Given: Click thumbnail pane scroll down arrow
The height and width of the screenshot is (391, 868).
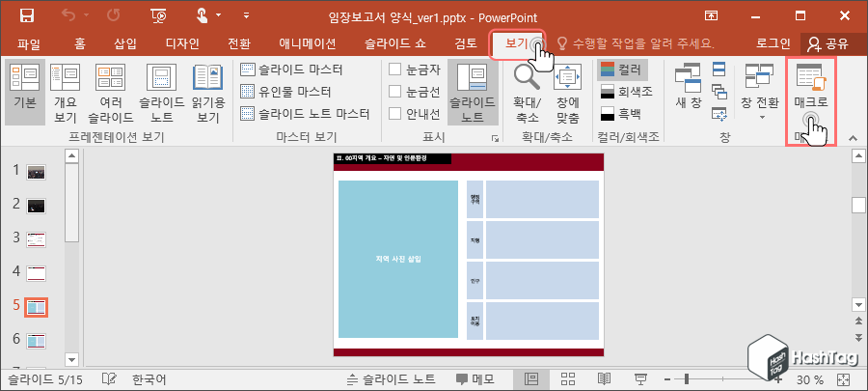Looking at the screenshot, I should (x=71, y=359).
